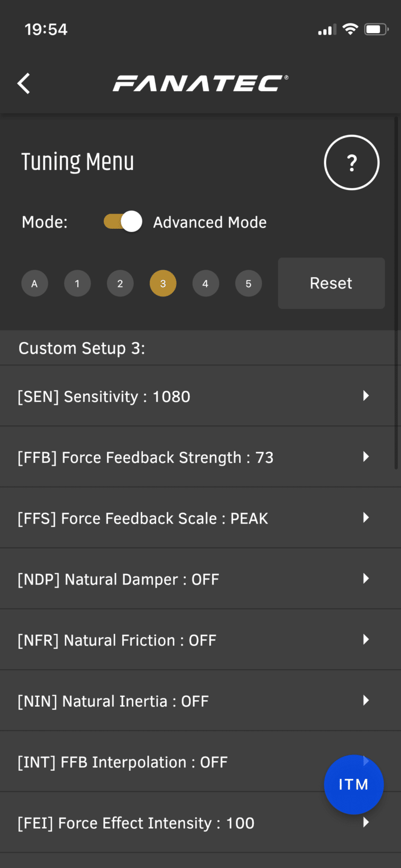
Task: Tap the Tuning Menu title
Action: click(x=77, y=162)
